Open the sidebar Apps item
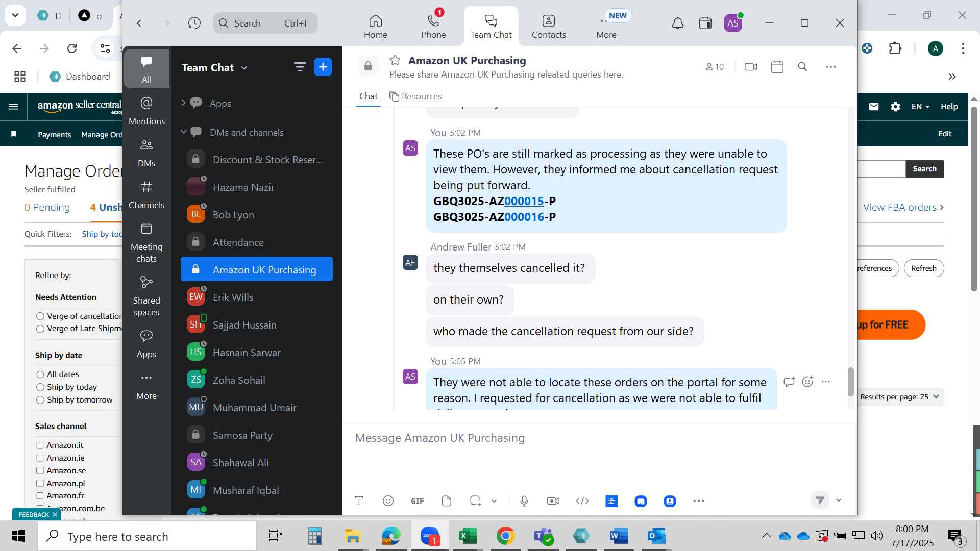 point(146,343)
